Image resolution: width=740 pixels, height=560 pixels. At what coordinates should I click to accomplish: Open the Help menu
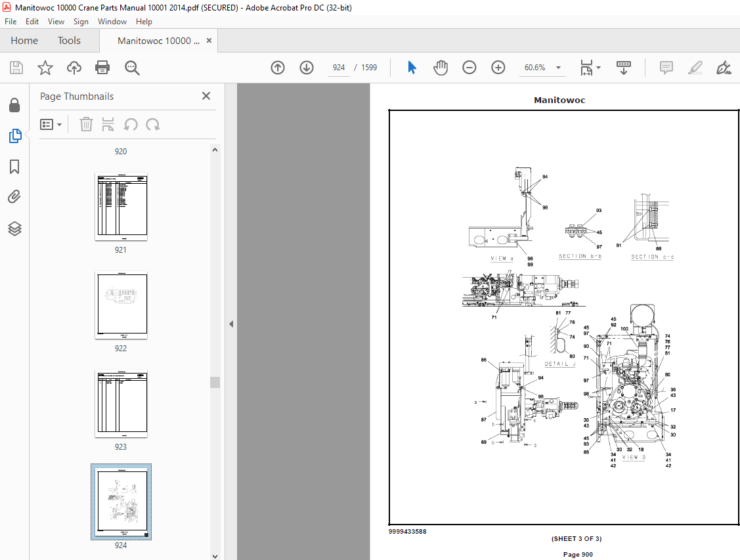tap(144, 22)
